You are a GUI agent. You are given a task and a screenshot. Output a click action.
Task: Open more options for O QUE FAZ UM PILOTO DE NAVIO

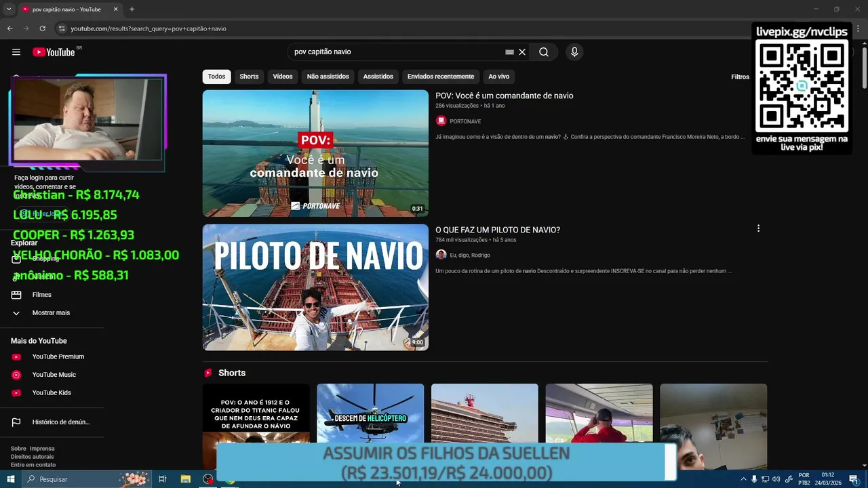pyautogui.click(x=758, y=228)
